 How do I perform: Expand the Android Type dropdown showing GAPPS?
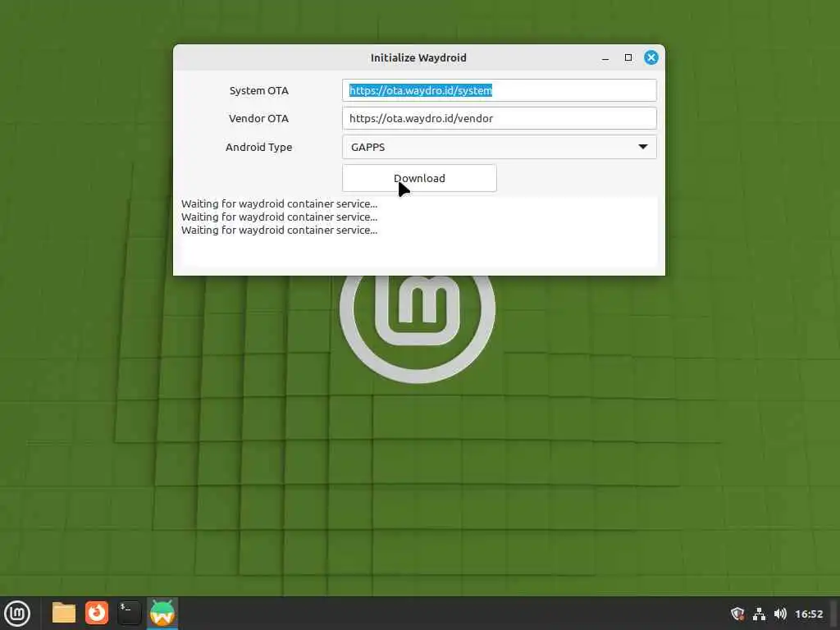point(500,147)
